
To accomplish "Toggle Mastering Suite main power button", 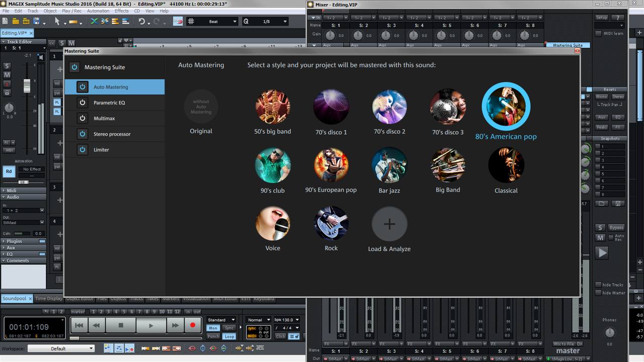I will coord(74,67).
